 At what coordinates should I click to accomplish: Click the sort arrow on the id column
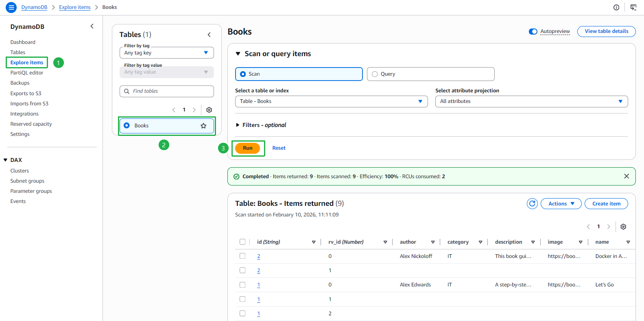314,242
